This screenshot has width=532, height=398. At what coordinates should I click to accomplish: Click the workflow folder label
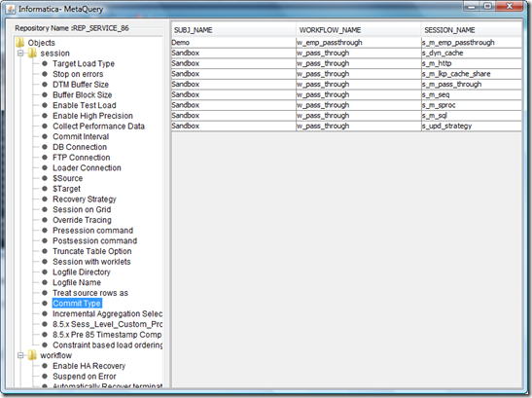point(56,355)
